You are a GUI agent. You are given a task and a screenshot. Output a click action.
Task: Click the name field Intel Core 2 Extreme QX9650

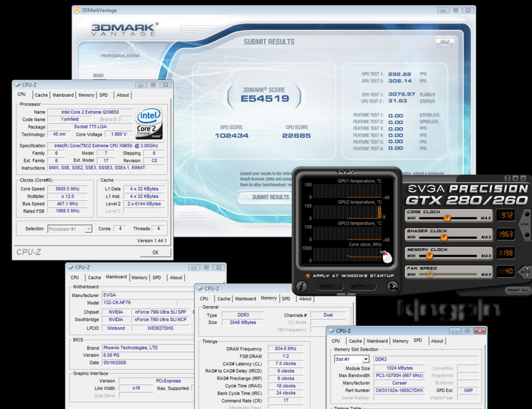pos(90,112)
